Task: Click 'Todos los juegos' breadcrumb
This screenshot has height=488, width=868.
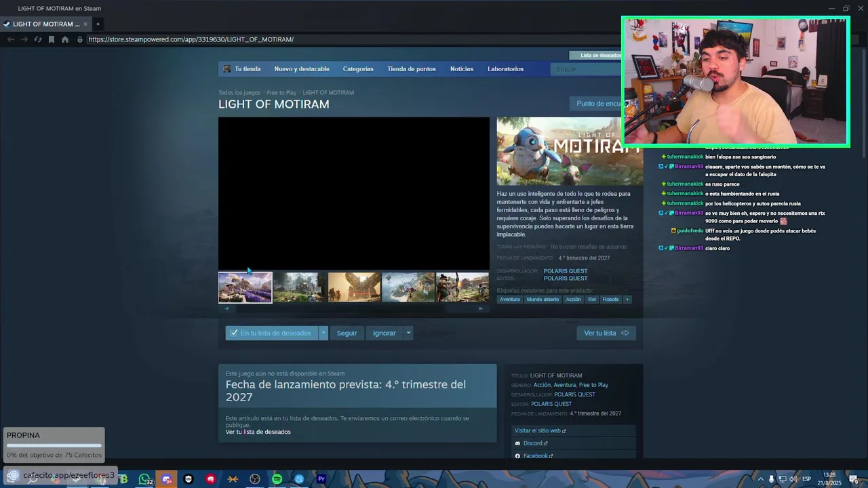Action: [239, 93]
